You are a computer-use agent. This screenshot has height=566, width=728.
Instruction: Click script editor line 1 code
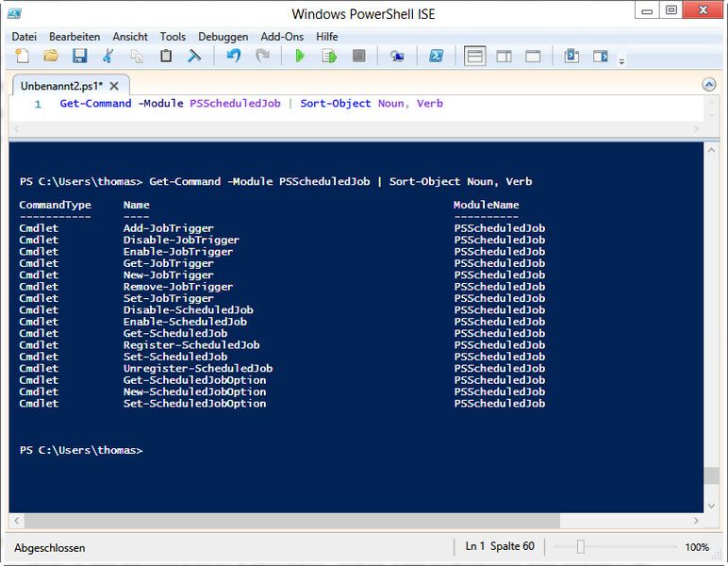(x=251, y=104)
